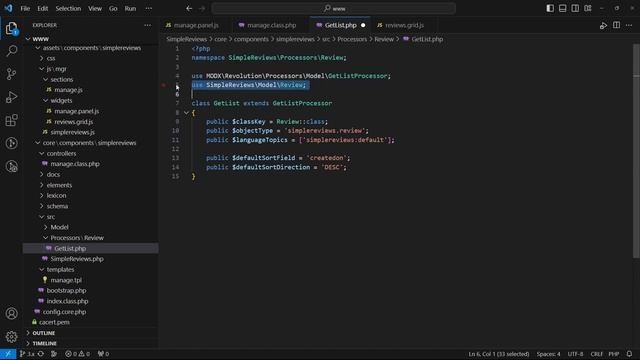Customize layout icon in title bar
Image resolution: width=640 pixels, height=360 pixels.
point(588,8)
